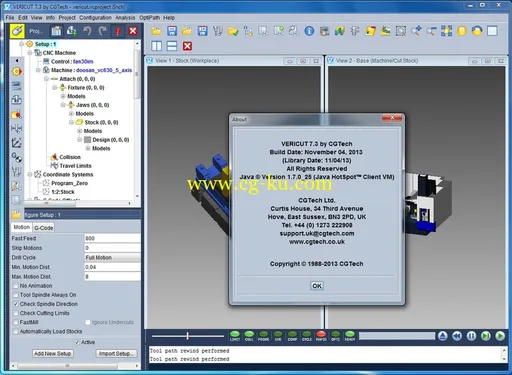Collapse the Fixture (0, 0, 0) node
The height and width of the screenshot is (375, 512).
(x=55, y=87)
